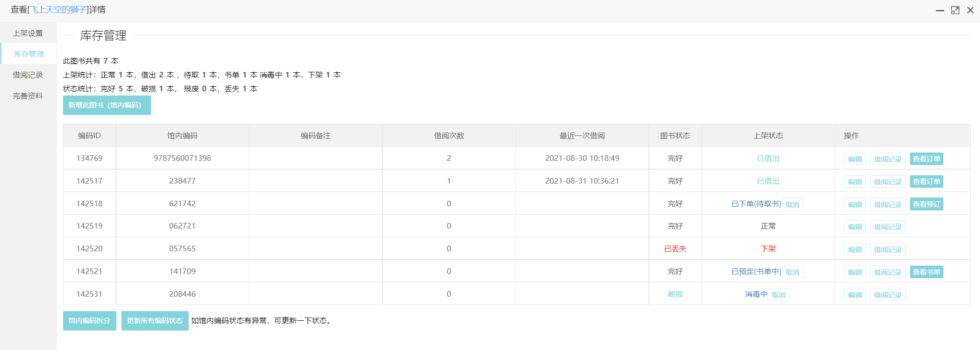Select the code 057565 cell

[x=182, y=249]
